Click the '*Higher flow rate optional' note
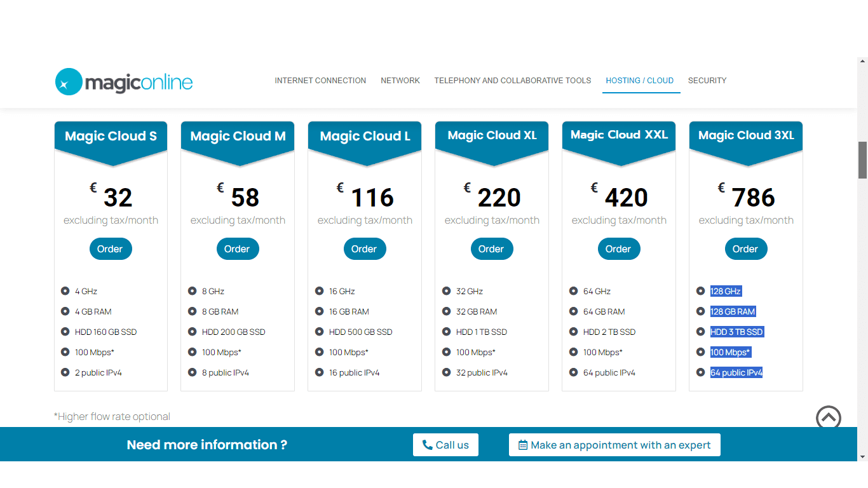The image size is (868, 488). tap(112, 417)
